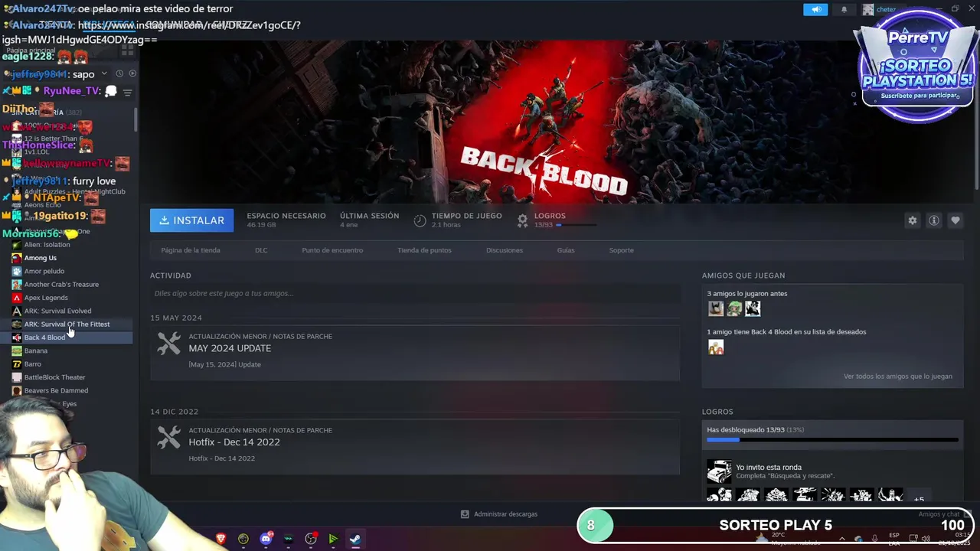Open Hotfix - Dec 14 2022 entry

click(415, 447)
